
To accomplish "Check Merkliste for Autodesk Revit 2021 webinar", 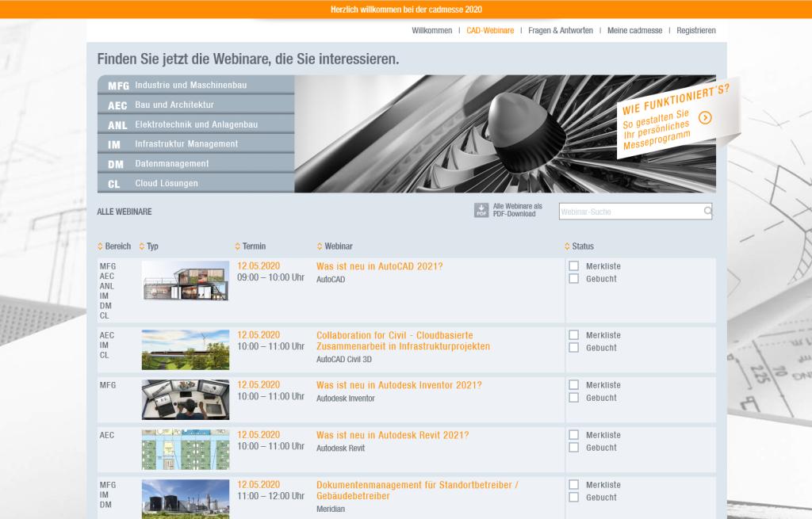I will point(574,435).
